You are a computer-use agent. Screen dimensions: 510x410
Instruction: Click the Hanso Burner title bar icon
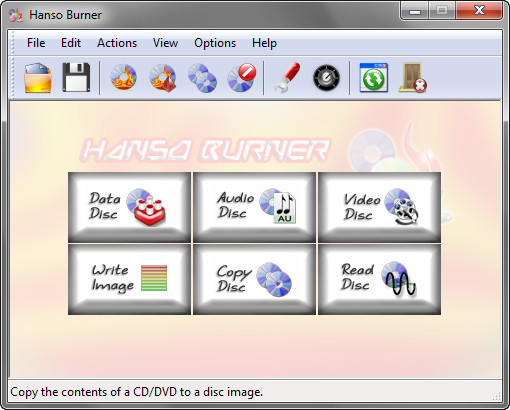pos(15,15)
